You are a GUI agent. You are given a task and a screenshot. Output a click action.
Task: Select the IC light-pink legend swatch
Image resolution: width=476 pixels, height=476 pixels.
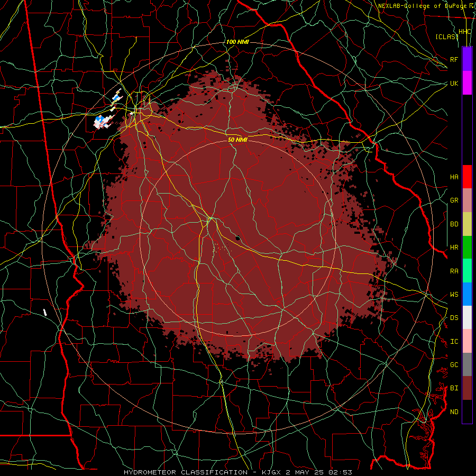(x=467, y=341)
